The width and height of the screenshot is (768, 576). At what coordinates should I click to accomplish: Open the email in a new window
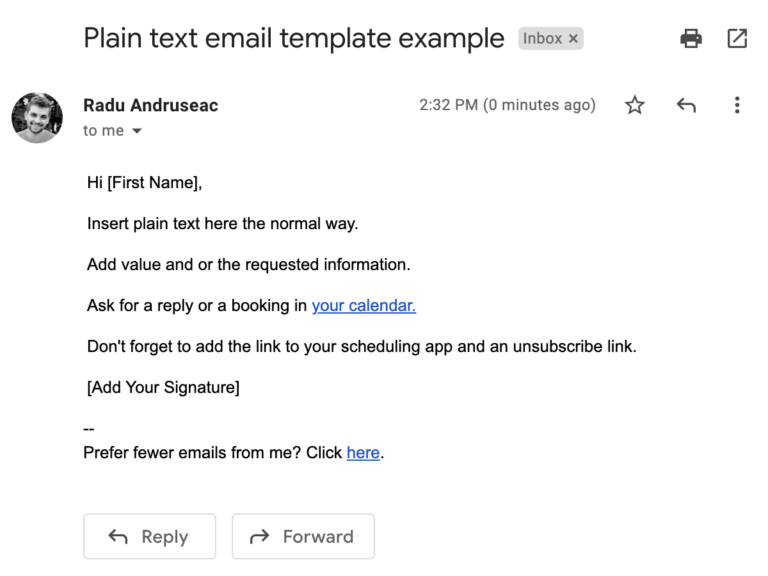coord(737,39)
